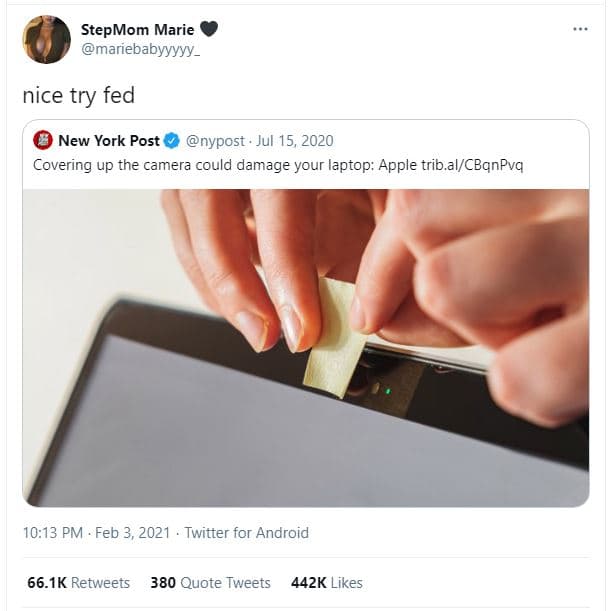Open the New York Post account name
The height and width of the screenshot is (611, 615).
(x=108, y=141)
